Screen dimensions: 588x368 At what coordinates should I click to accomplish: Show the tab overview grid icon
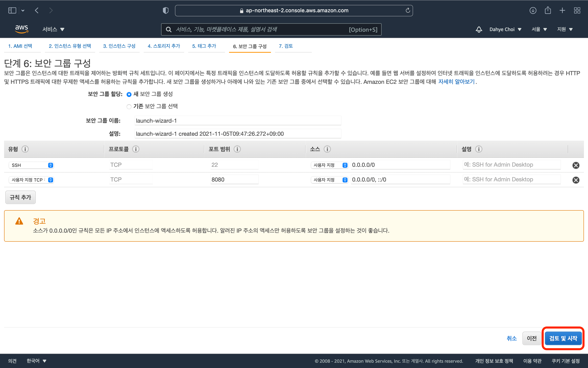(577, 10)
